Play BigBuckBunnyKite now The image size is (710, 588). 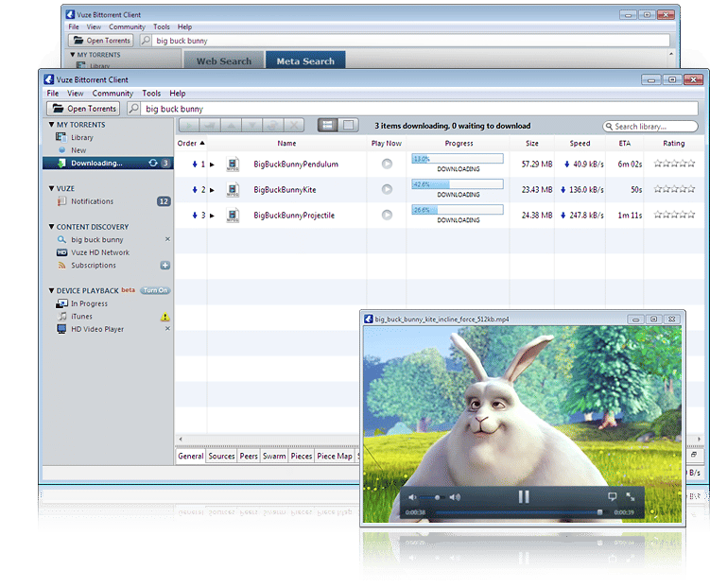(x=387, y=189)
